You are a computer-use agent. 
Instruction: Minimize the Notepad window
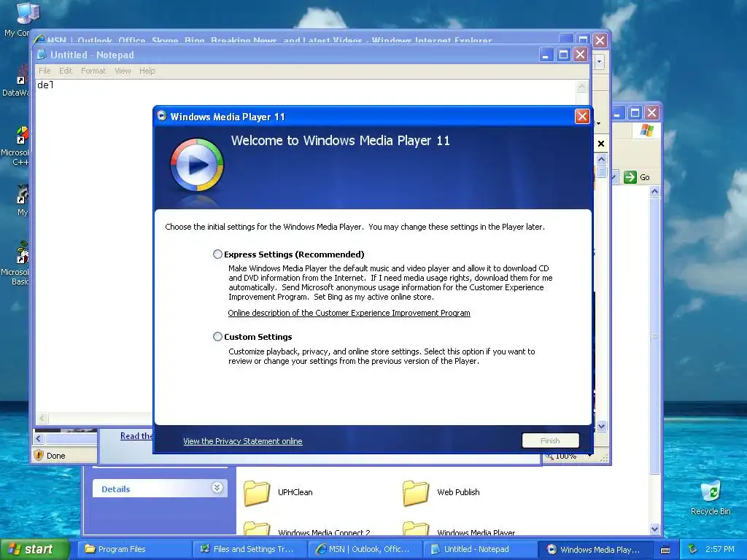point(546,55)
